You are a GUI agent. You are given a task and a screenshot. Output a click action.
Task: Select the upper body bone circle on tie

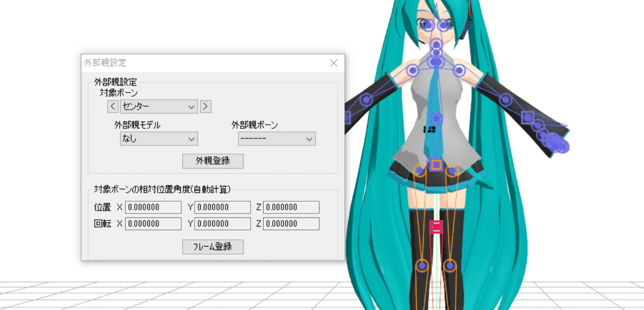[x=436, y=119]
